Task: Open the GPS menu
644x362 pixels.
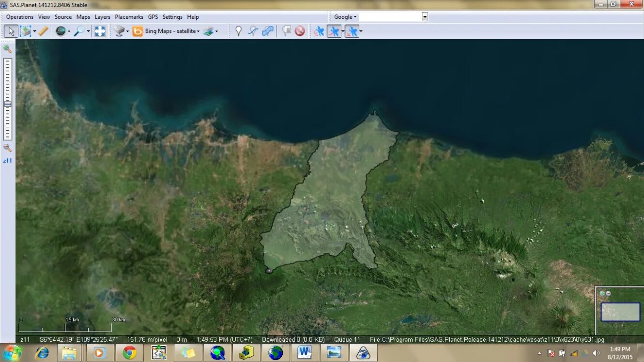Action: click(153, 17)
